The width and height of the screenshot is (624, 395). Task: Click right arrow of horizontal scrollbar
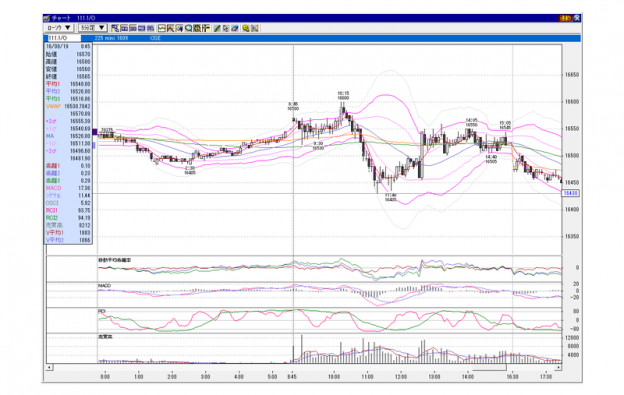tap(559, 368)
